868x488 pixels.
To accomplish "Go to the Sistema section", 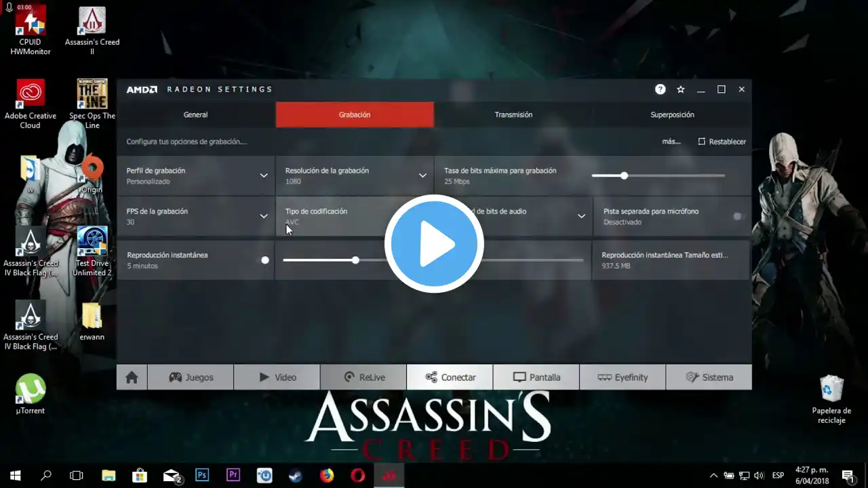I will click(709, 378).
